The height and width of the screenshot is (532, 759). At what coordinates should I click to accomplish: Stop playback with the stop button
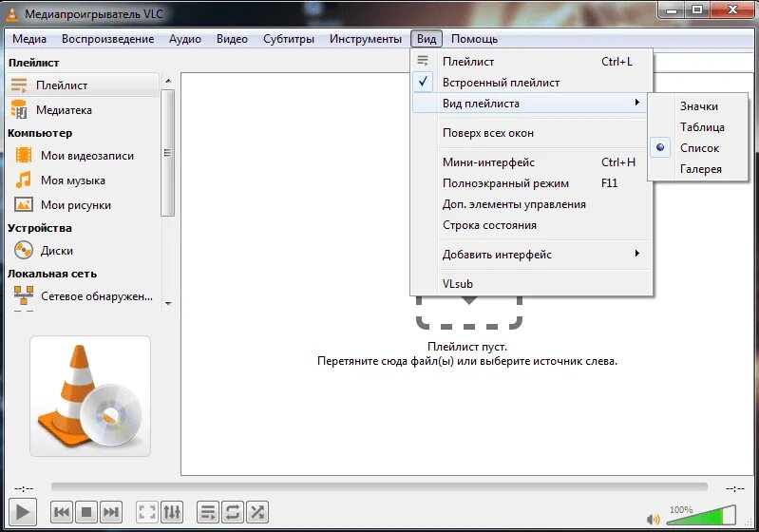(86, 512)
